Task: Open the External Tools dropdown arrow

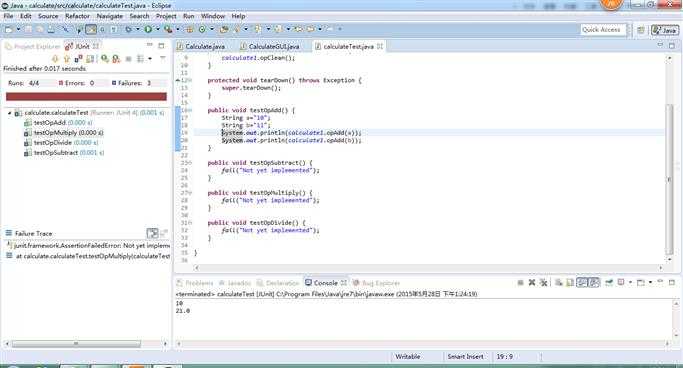Action: [x=178, y=30]
